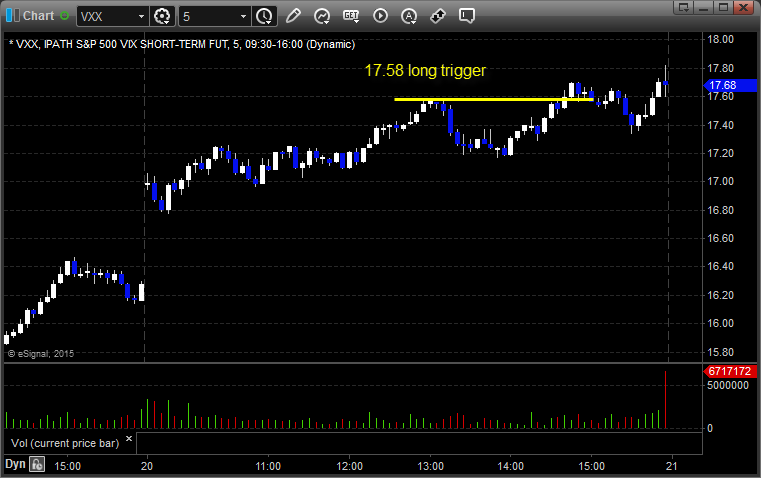The image size is (761, 478).
Task: Click the 18.00 price axis label
Action: [x=721, y=39]
